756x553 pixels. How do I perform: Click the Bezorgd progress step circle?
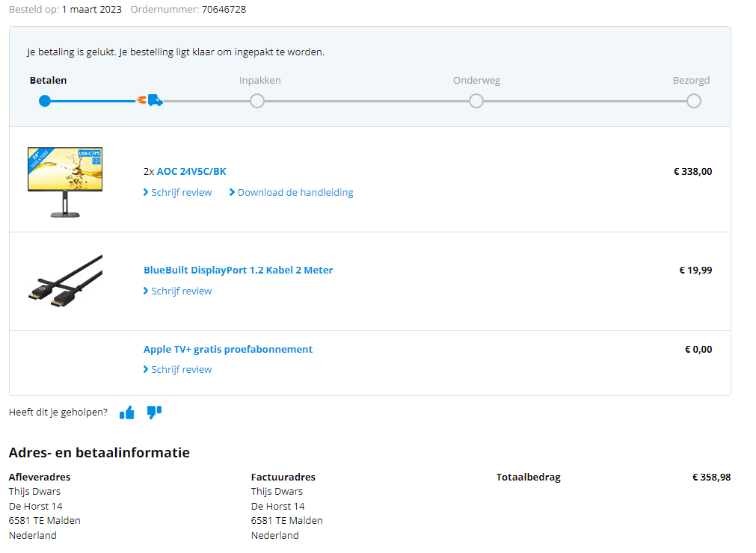click(694, 101)
